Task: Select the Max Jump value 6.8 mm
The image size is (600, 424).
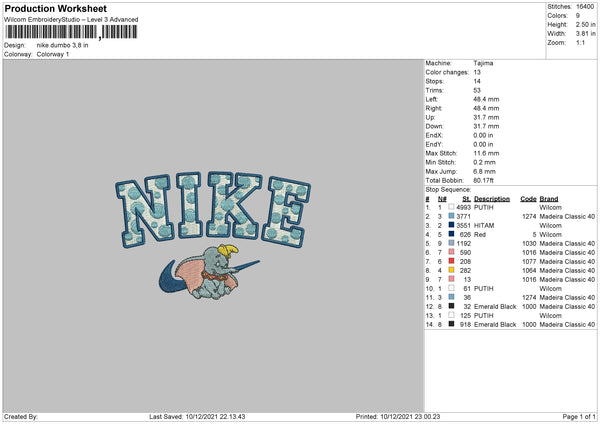Action: click(484, 171)
